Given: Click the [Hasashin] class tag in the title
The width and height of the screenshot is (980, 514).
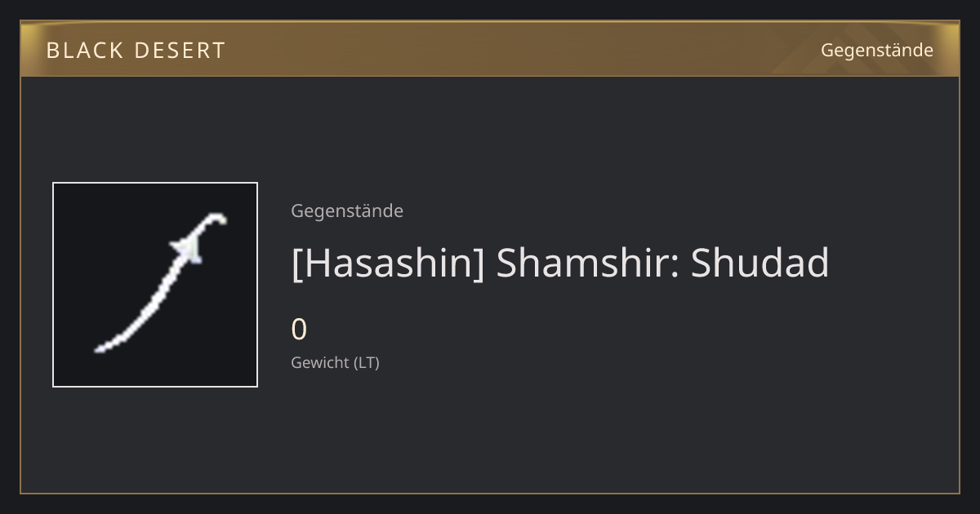Looking at the screenshot, I should (x=388, y=264).
